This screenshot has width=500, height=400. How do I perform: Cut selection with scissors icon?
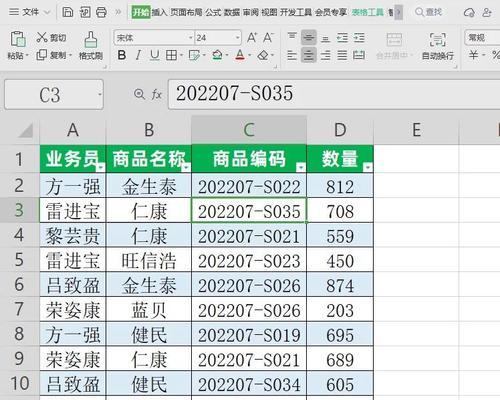[42, 37]
